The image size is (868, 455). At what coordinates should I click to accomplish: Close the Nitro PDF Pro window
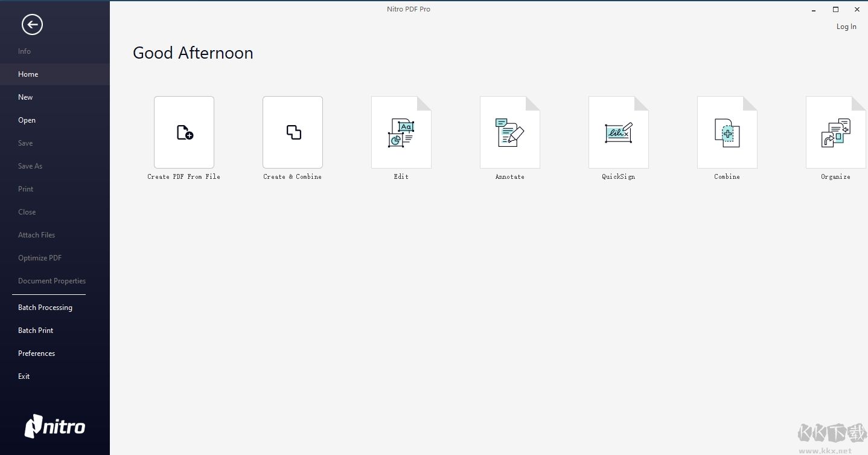coord(857,10)
